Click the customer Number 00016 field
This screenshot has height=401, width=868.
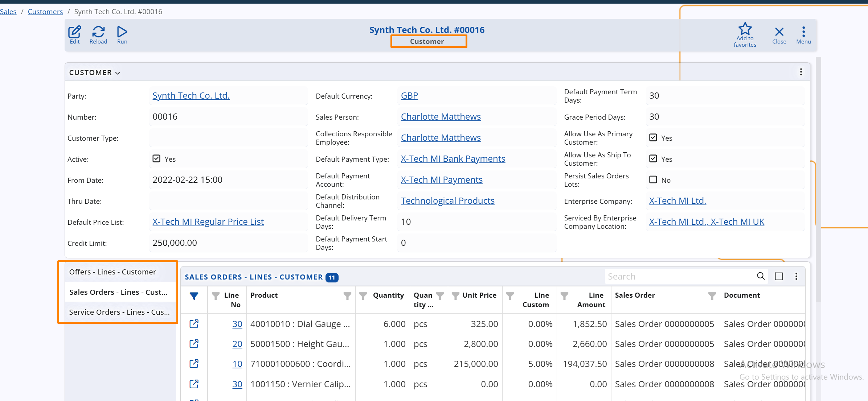tap(229, 117)
